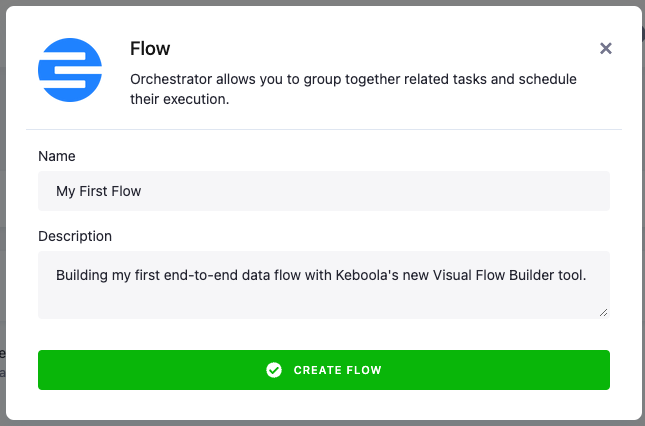The height and width of the screenshot is (426, 645).
Task: Grab the Description box resize handle
Action: tap(604, 313)
